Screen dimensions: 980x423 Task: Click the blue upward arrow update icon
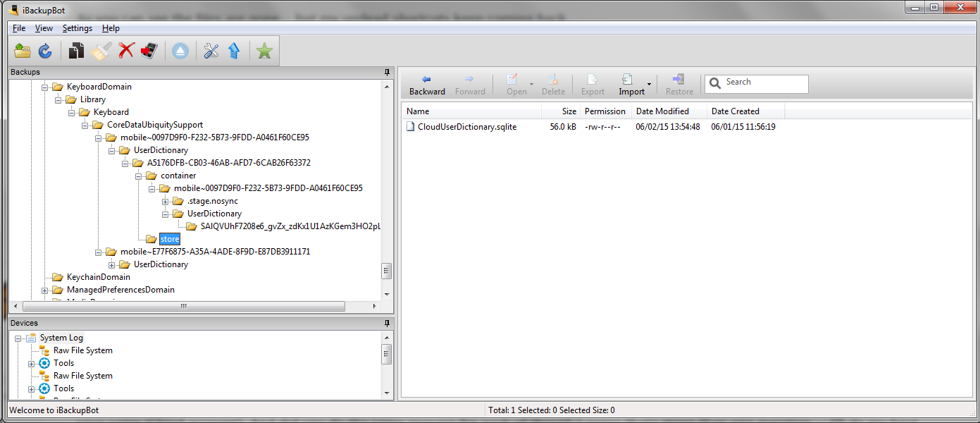pos(234,51)
